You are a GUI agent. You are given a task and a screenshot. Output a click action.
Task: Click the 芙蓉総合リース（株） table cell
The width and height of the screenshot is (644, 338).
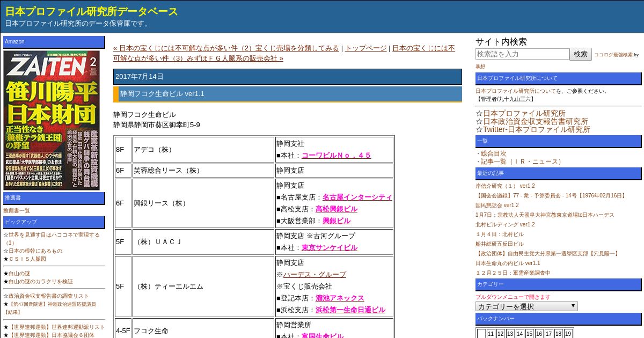(x=203, y=171)
